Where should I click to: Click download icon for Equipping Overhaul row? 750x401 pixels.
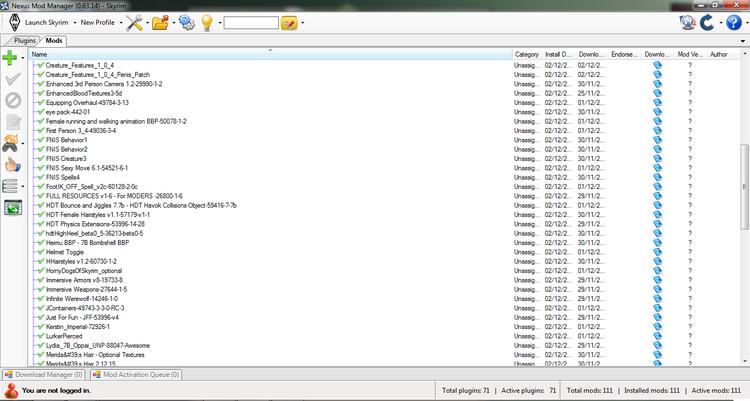657,102
